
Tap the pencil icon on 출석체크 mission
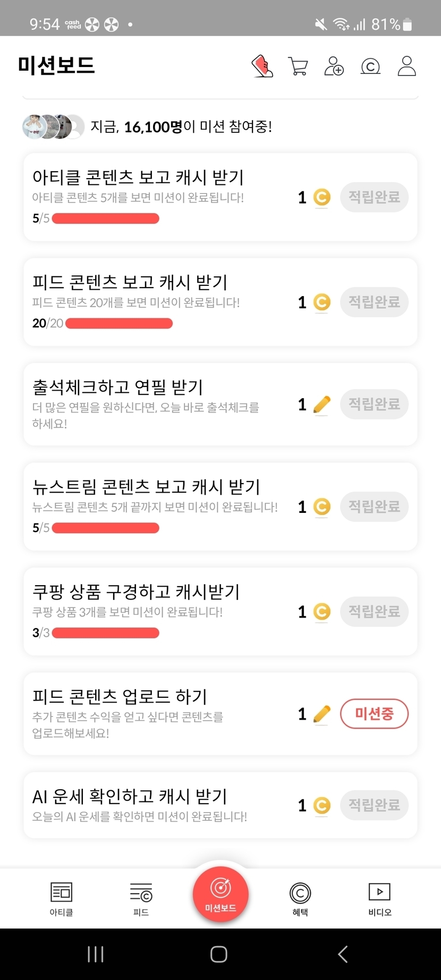coord(321,404)
